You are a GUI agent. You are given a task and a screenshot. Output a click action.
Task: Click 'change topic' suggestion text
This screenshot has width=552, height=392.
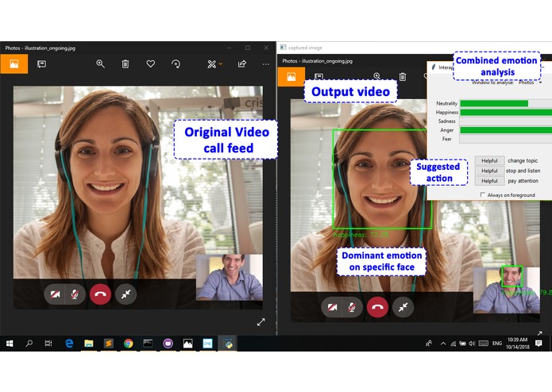523,160
